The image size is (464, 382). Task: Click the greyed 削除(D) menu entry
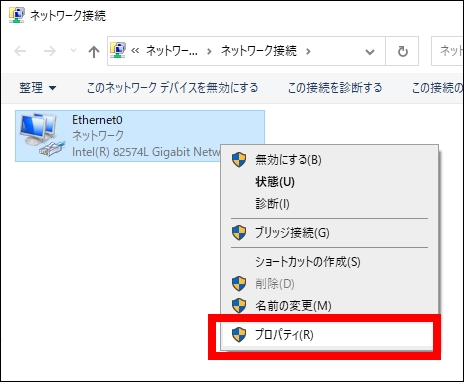pos(329,284)
